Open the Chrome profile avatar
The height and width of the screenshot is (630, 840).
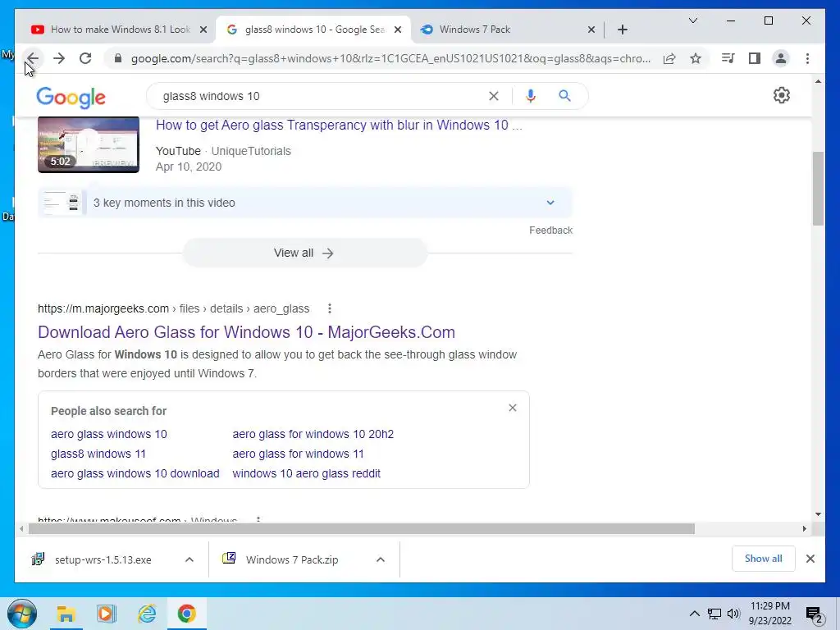(x=781, y=58)
